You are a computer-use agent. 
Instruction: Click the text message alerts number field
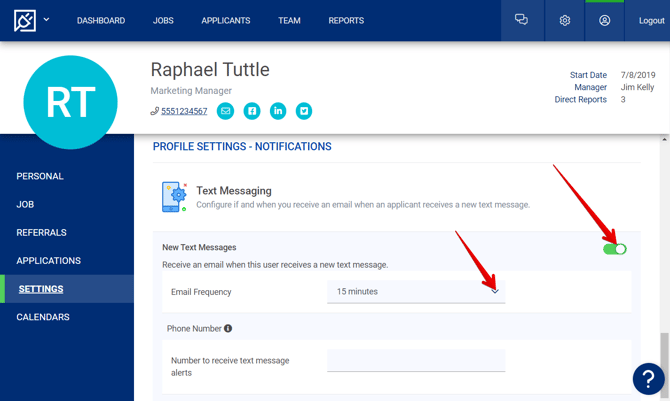click(x=416, y=361)
